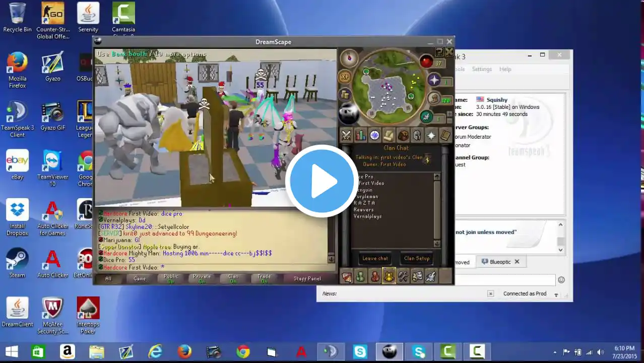644x363 pixels.
Task: Toggle the clan loot share coin icon
Action: click(427, 160)
